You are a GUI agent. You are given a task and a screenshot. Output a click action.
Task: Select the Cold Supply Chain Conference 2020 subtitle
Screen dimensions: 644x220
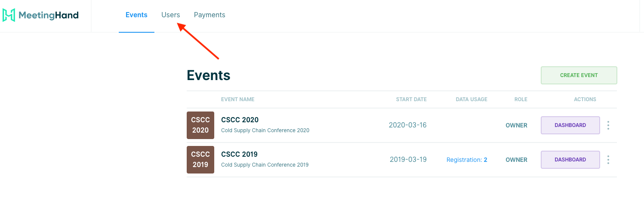[x=265, y=130]
